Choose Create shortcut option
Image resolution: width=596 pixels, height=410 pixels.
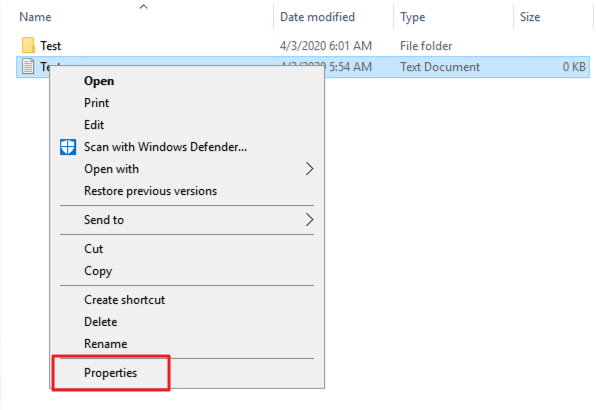coord(125,300)
